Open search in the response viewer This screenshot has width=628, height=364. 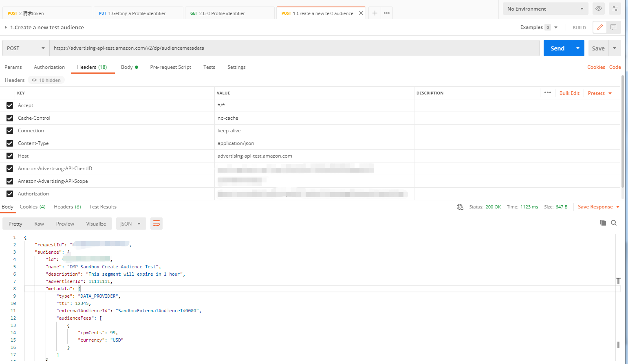614,223
